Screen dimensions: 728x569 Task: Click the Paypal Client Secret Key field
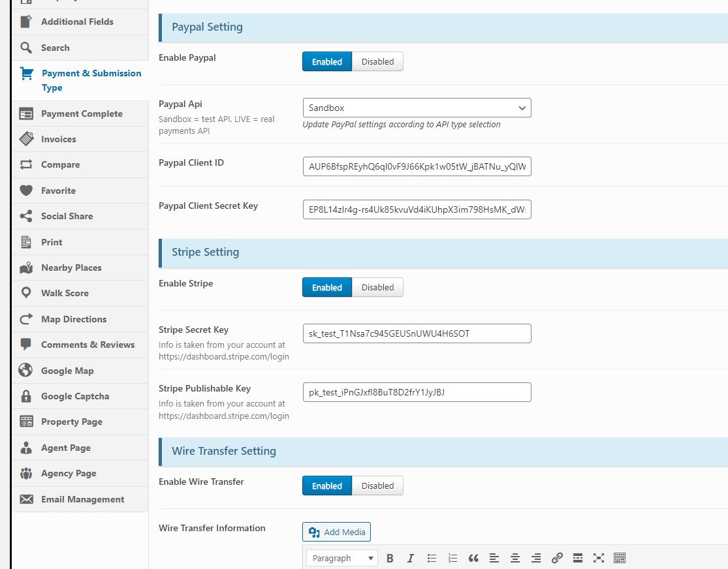point(417,209)
